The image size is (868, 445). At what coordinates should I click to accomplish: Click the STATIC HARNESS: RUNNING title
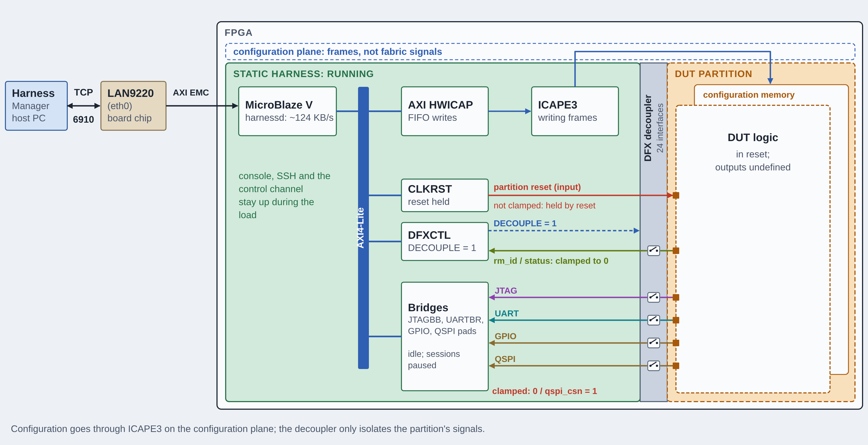pyautogui.click(x=303, y=74)
